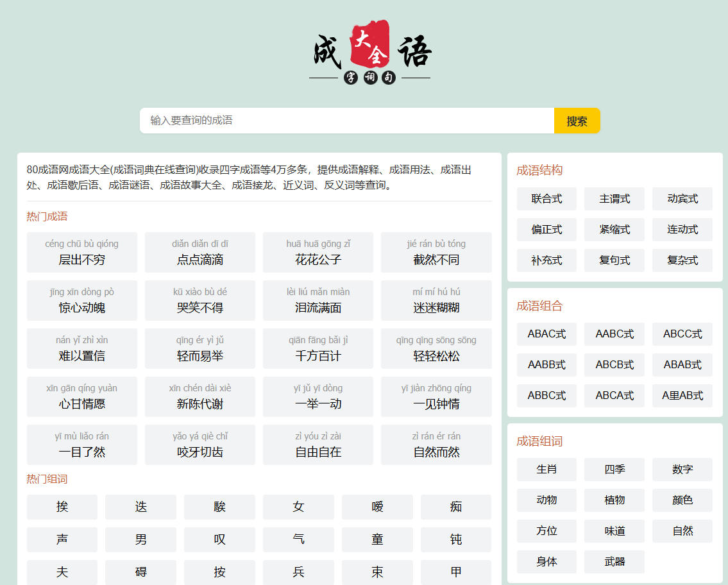
Task: Open the idiom 难以置信
Action: pyautogui.click(x=81, y=349)
